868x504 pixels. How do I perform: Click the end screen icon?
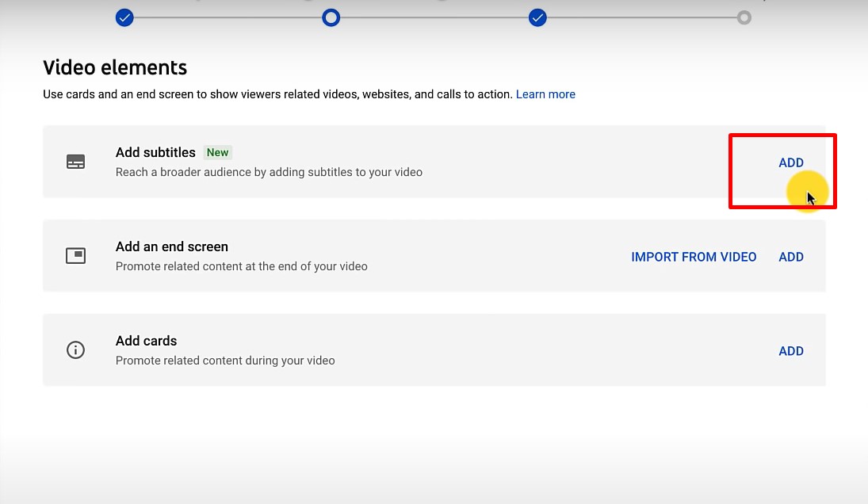pyautogui.click(x=75, y=256)
